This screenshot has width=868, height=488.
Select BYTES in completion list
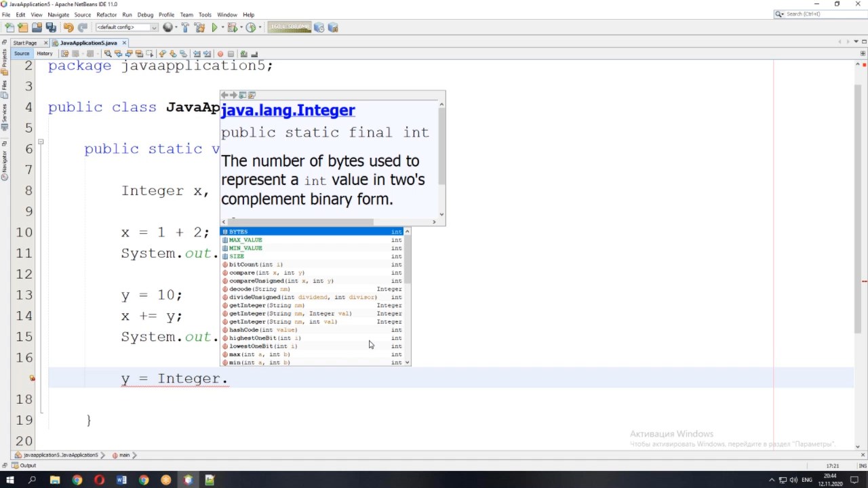point(313,232)
